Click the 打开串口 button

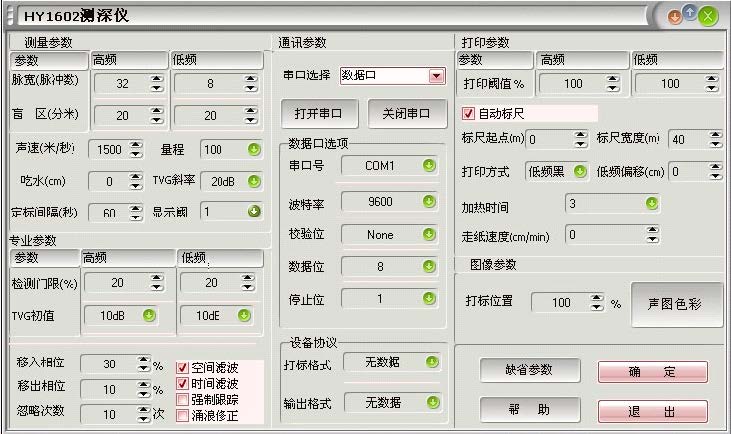pyautogui.click(x=319, y=113)
